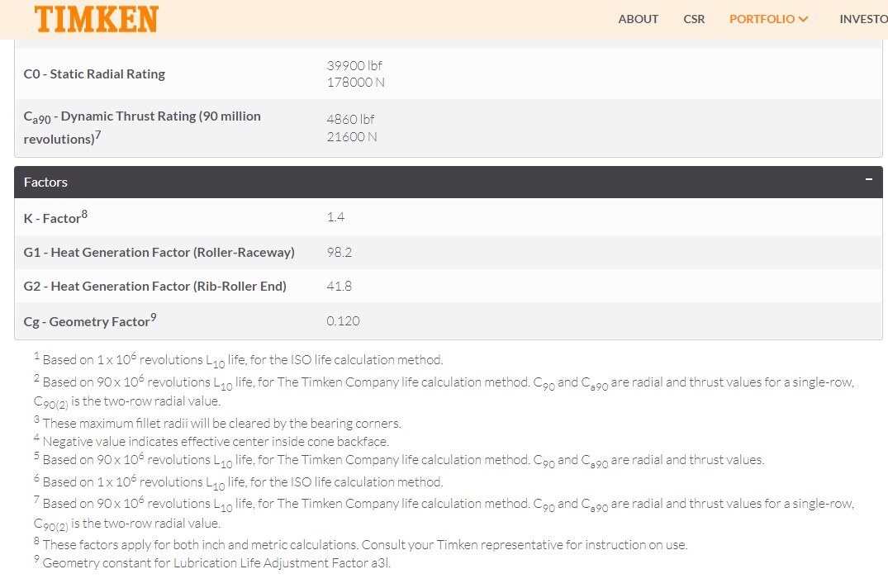Image resolution: width=888 pixels, height=588 pixels.
Task: Click footnote 7 superscript after revolutions)
Action: point(98,135)
